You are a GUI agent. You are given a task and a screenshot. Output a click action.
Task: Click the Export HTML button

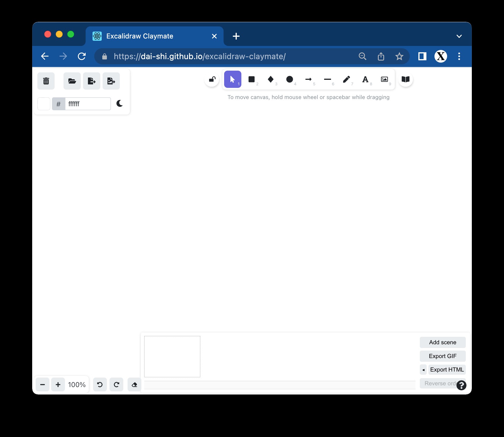(x=447, y=370)
